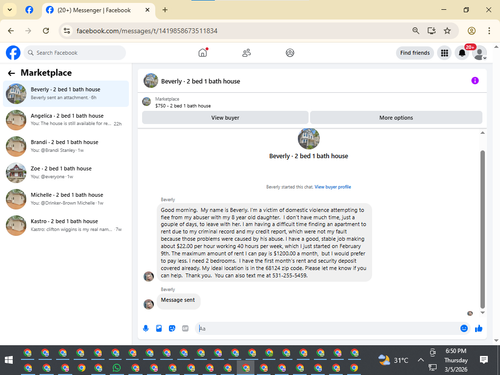Go back using Marketplace back arrow

(11, 73)
